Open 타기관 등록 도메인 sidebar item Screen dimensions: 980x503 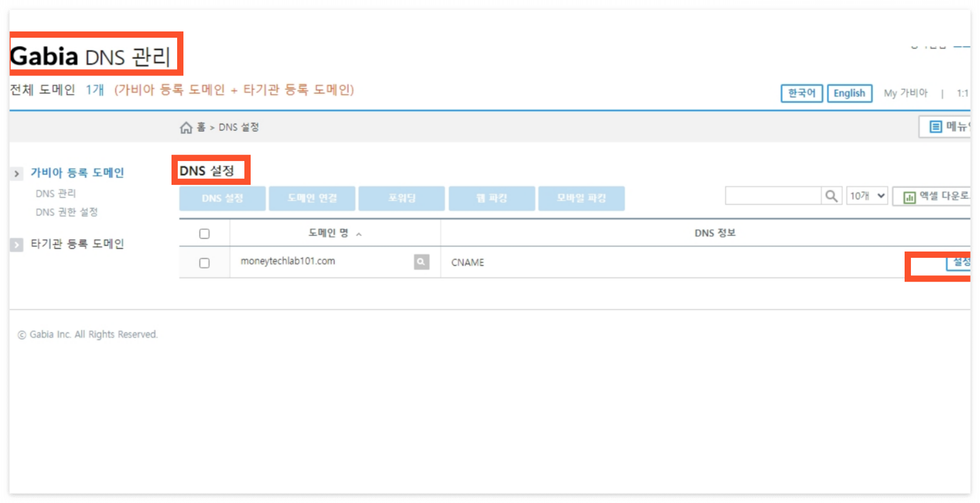coord(77,244)
